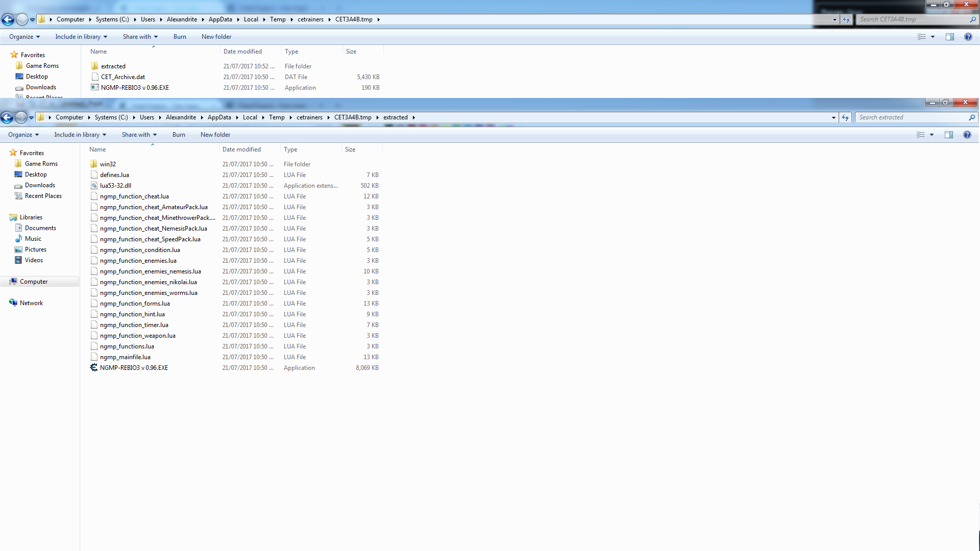Open Music library in sidebar
This screenshot has height=551, width=980.
tap(33, 239)
